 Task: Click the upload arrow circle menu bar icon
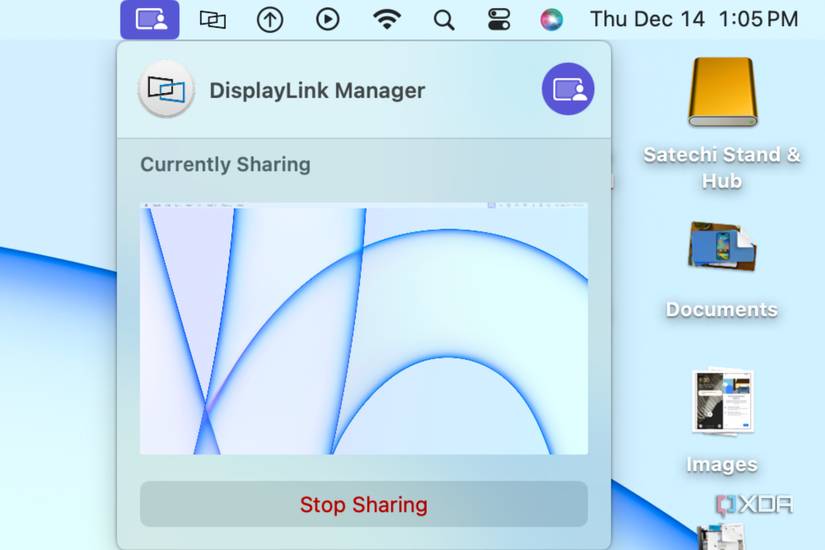coord(270,20)
